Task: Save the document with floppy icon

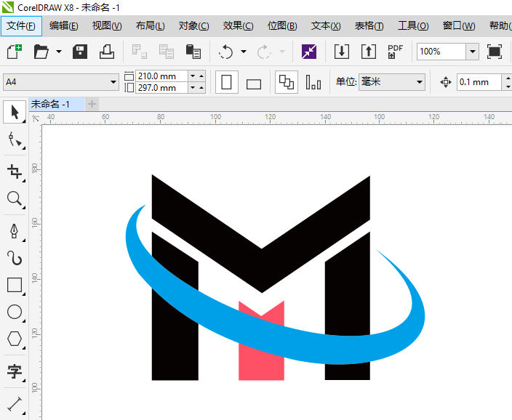Action: point(80,52)
